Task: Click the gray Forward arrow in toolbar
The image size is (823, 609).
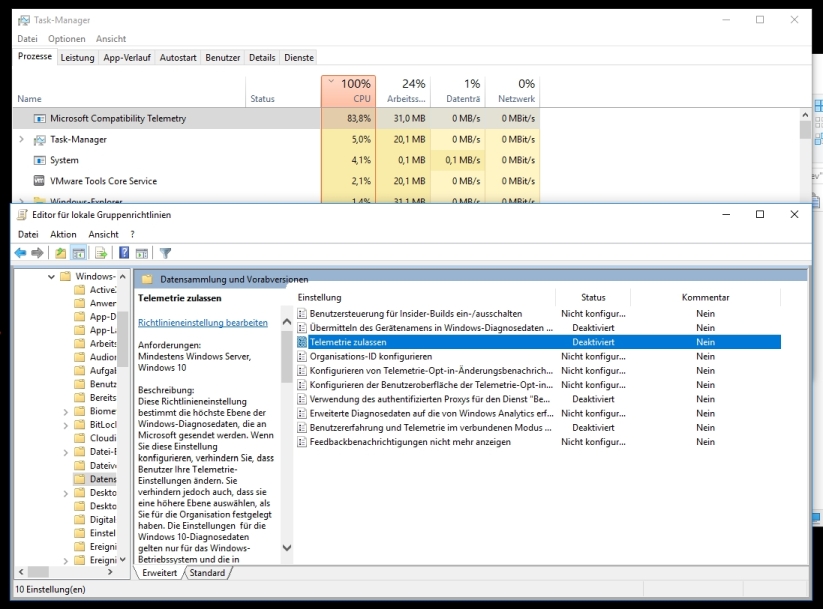Action: (x=37, y=253)
